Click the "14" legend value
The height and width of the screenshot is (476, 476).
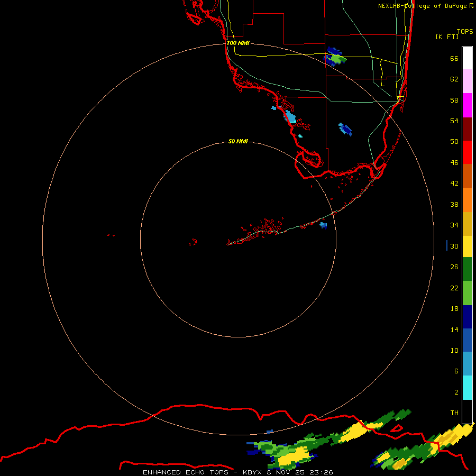tap(454, 329)
